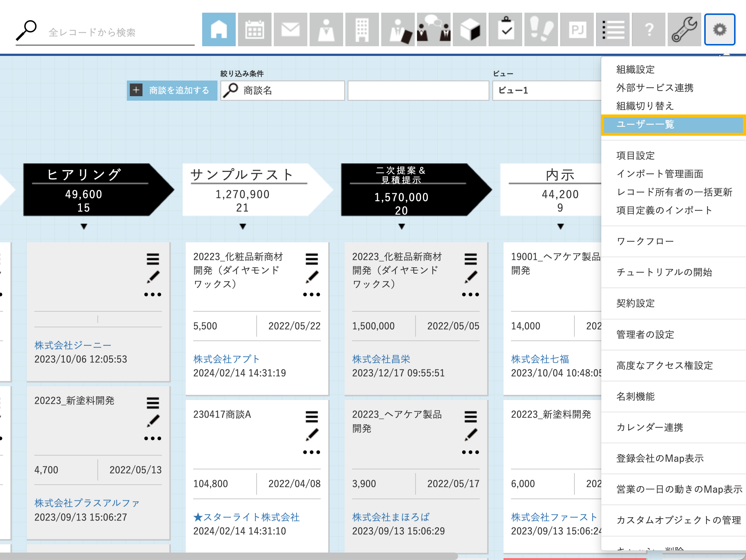Expand the 内示 stage triangle

coord(561,227)
